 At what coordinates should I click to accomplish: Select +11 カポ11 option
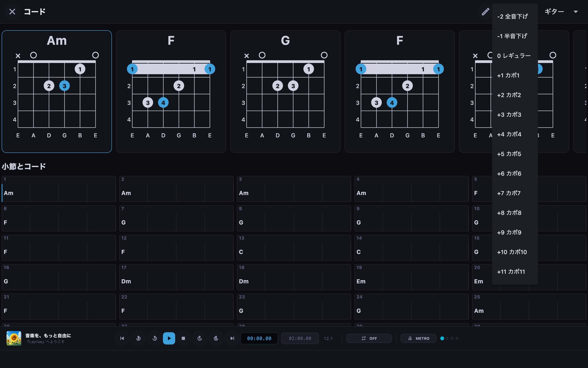pyautogui.click(x=515, y=272)
